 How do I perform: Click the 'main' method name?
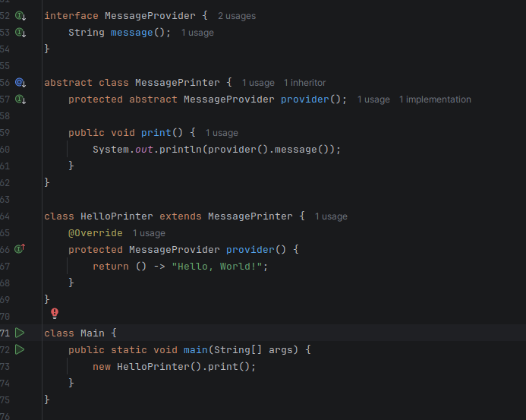(x=196, y=350)
